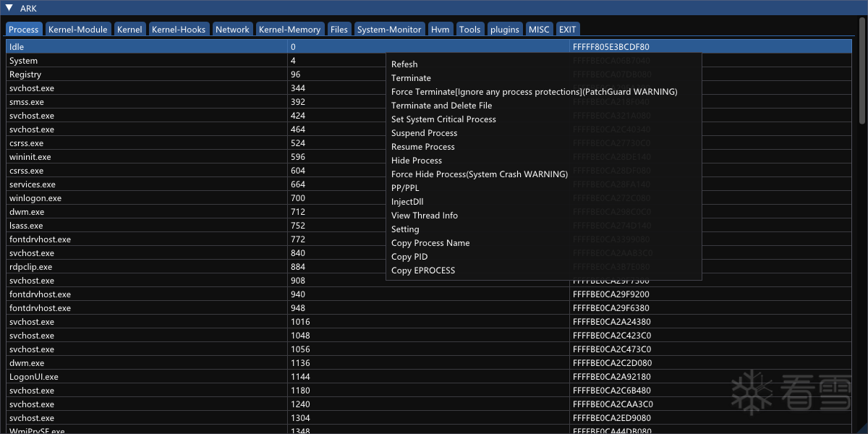Switch to the Kernel-Hooks tab

(x=179, y=30)
